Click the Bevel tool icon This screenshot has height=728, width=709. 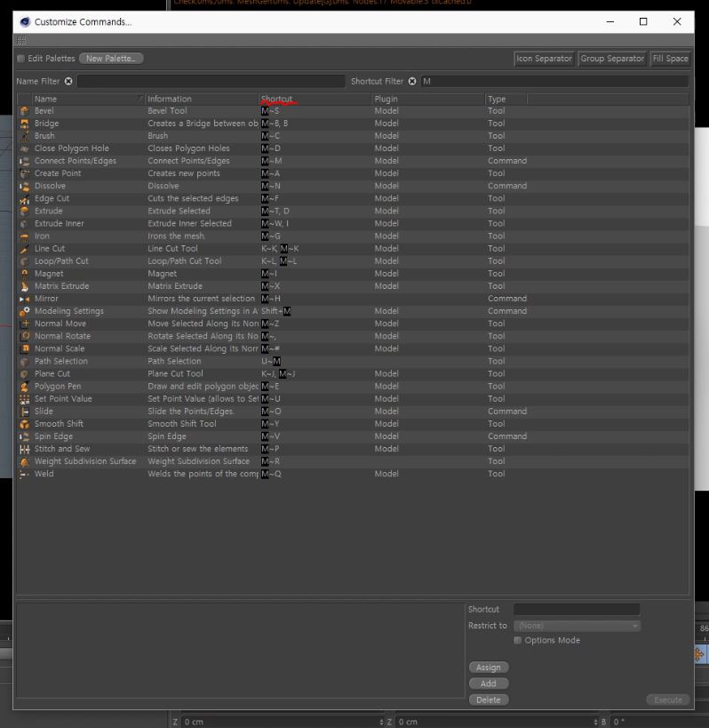[x=25, y=111]
